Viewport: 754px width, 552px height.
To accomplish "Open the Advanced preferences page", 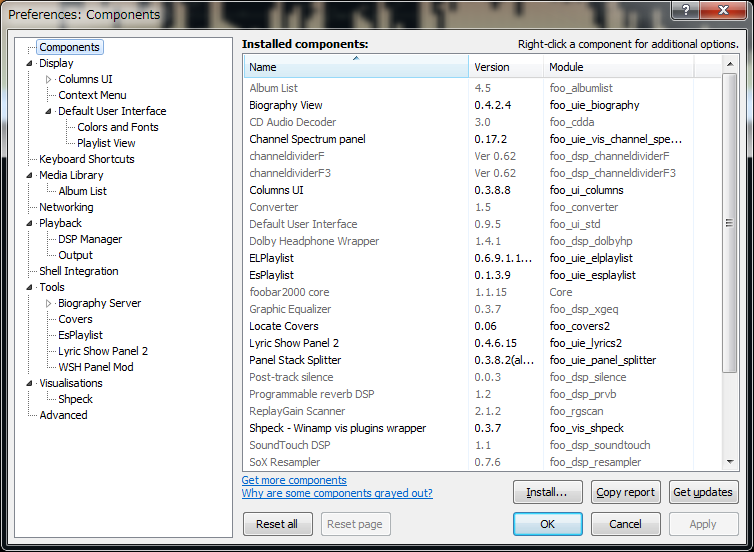I will coord(63,415).
